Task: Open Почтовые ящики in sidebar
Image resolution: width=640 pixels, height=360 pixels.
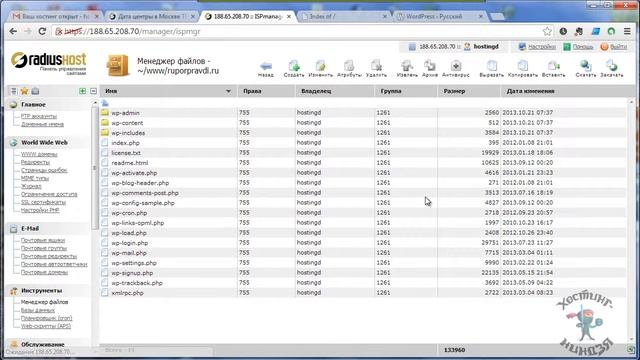Action: pyautogui.click(x=43, y=240)
